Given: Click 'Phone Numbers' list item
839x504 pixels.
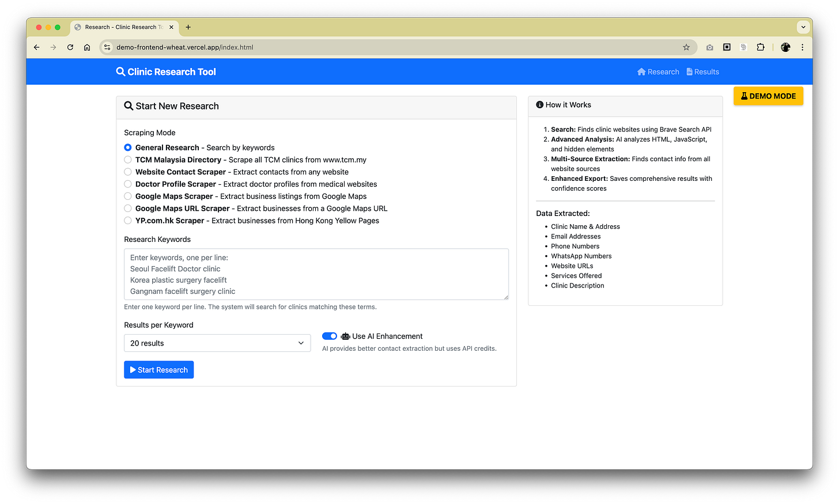Looking at the screenshot, I should coord(575,246).
